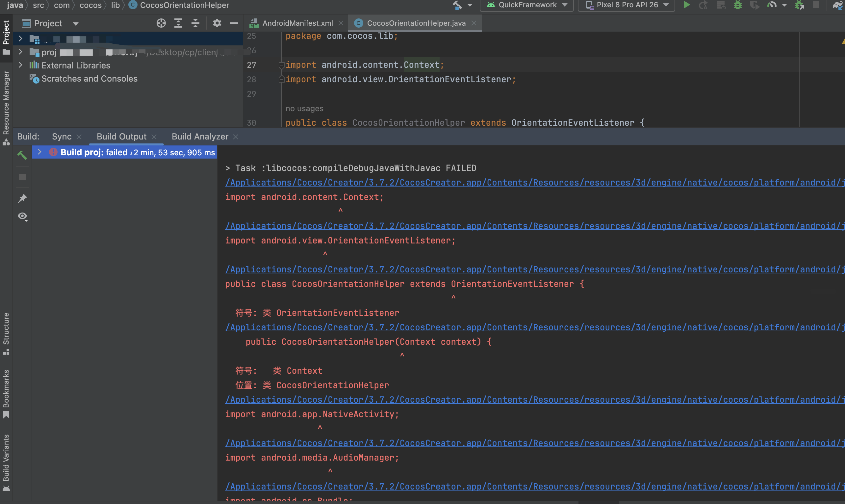Click green hammer rebuild icon in Build panel
845x504 pixels.
click(22, 155)
